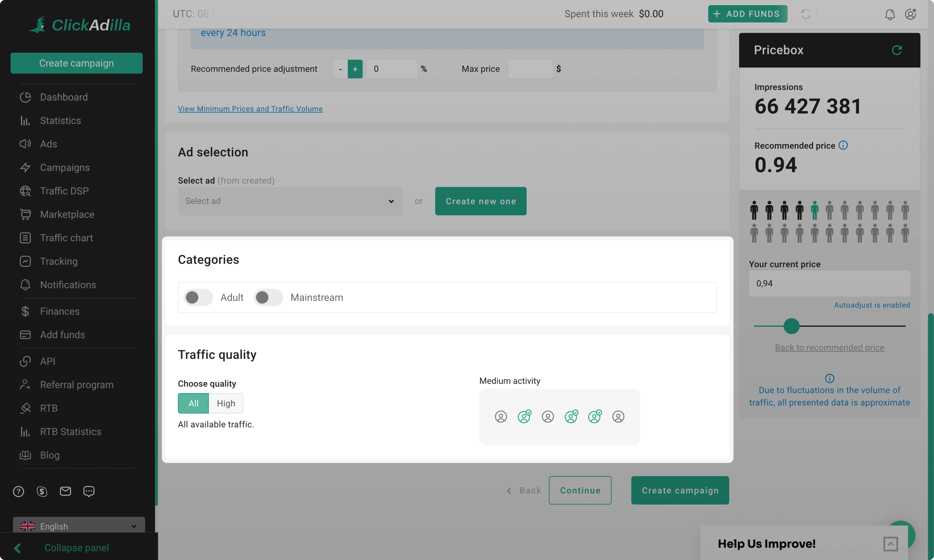The image size is (934, 560).
Task: Click the autoadjust price slider handle
Action: tap(792, 326)
